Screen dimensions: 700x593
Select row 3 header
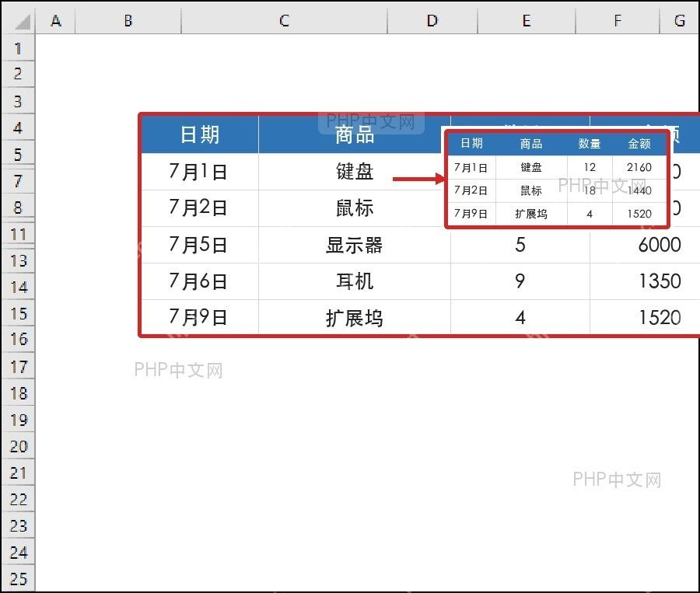(19, 101)
